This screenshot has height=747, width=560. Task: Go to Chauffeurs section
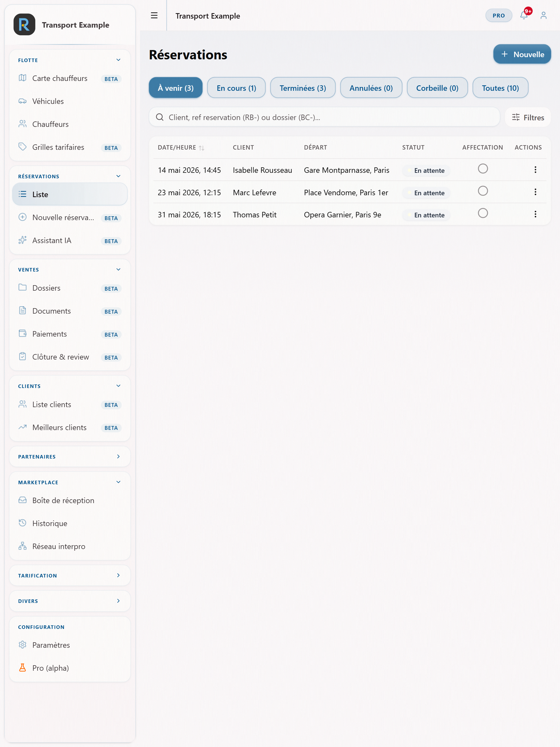pos(70,124)
